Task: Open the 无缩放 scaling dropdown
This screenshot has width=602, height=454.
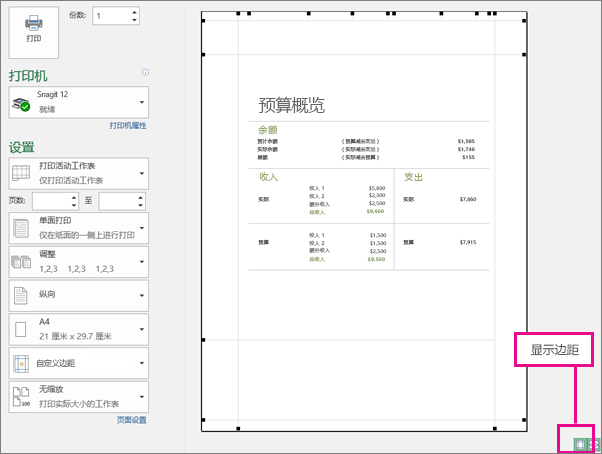Action: 79,397
